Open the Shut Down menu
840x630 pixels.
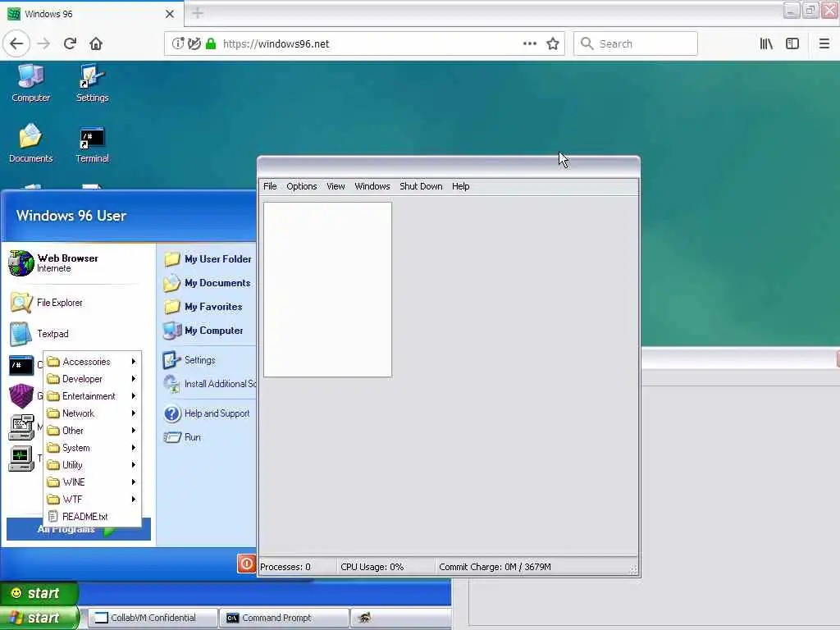tap(421, 186)
